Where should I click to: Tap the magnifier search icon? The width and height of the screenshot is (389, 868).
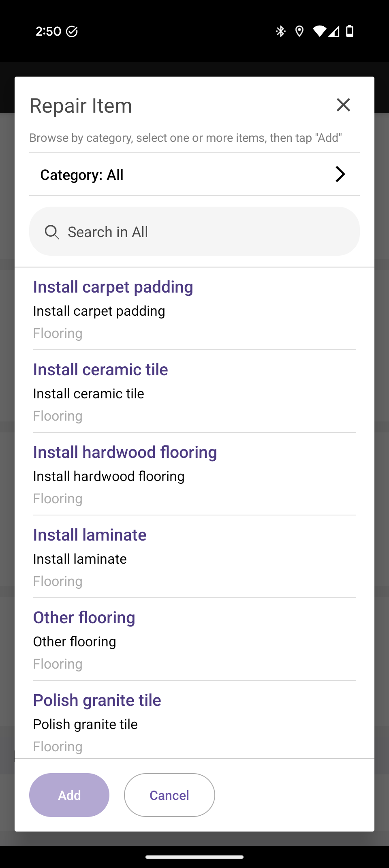(52, 232)
